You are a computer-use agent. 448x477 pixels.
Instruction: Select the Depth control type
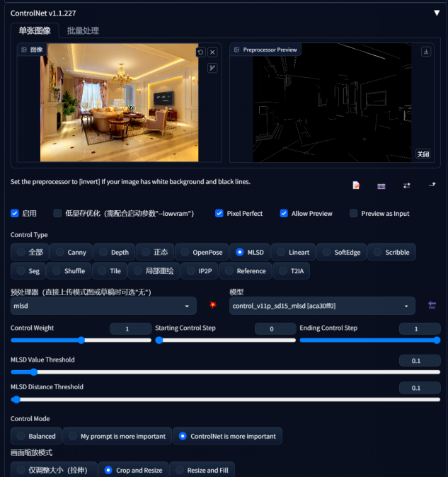pyautogui.click(x=114, y=252)
